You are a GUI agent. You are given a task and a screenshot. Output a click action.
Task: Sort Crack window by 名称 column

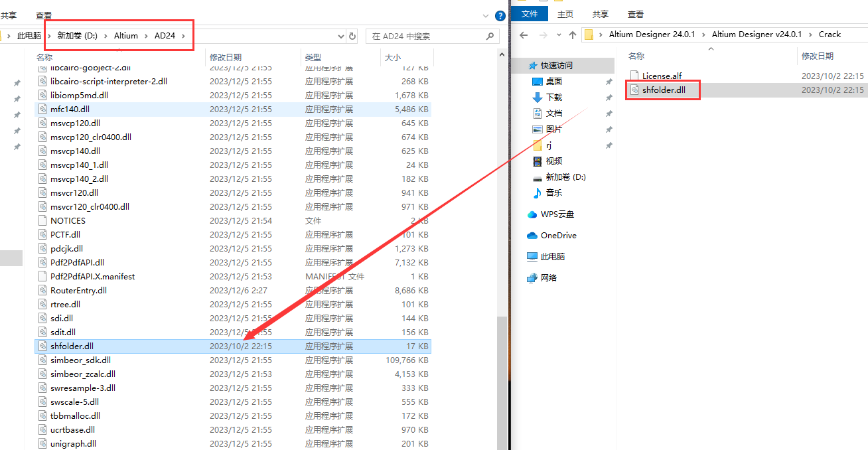tap(636, 56)
